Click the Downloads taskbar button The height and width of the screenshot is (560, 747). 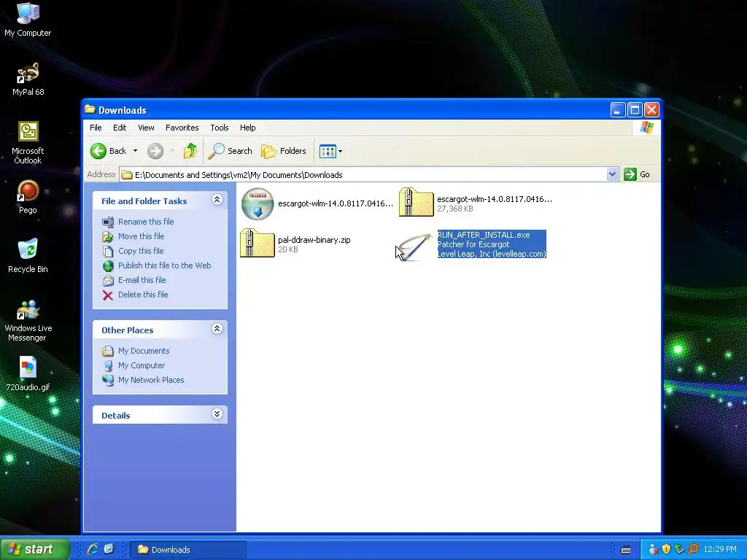(187, 550)
